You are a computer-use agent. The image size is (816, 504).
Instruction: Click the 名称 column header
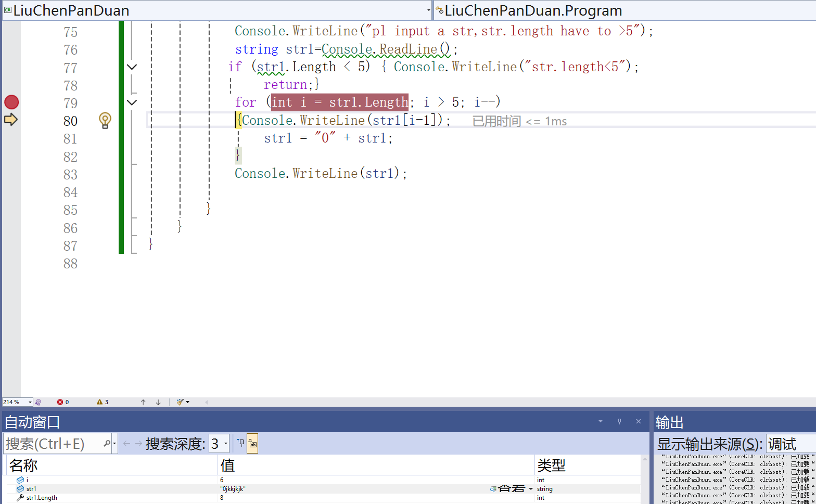(111, 465)
